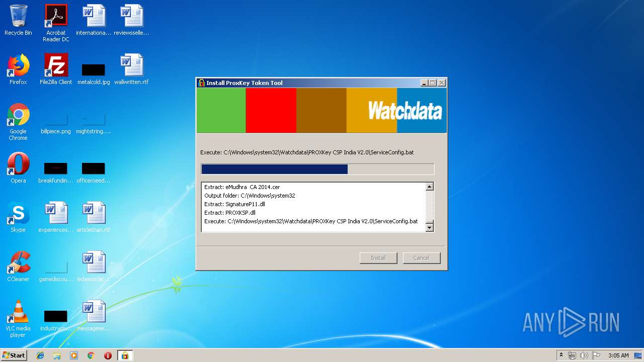
Task: Select the wallwritten.rtf document icon
Action: point(131,70)
